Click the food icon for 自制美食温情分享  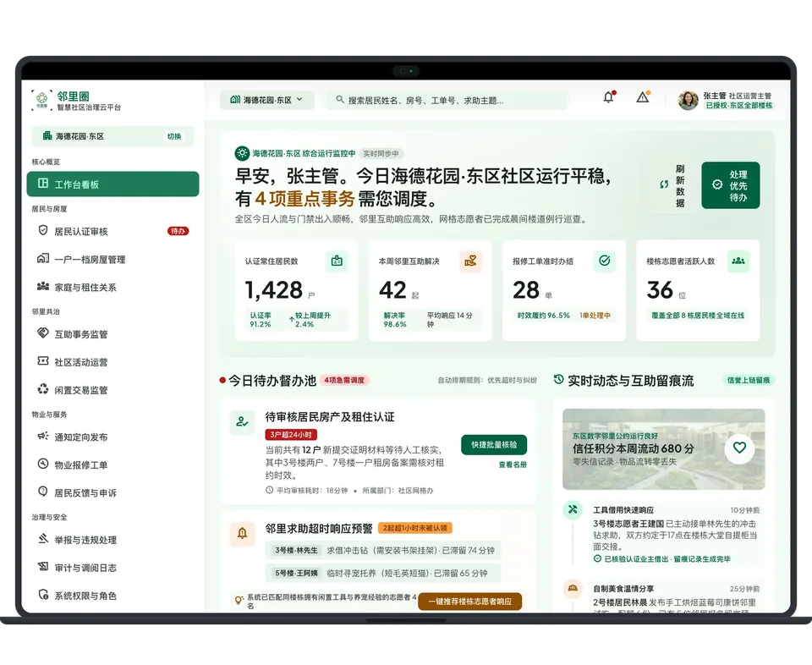pyautogui.click(x=573, y=589)
